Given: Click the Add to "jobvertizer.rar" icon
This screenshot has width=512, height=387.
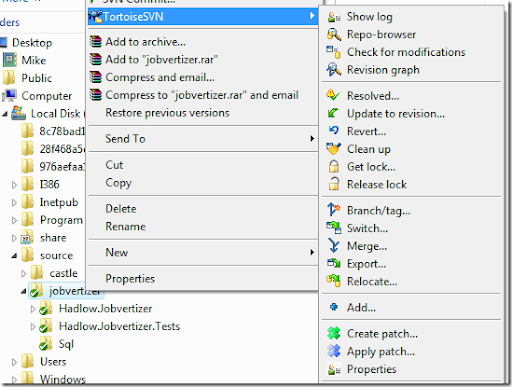Looking at the screenshot, I should point(96,60).
